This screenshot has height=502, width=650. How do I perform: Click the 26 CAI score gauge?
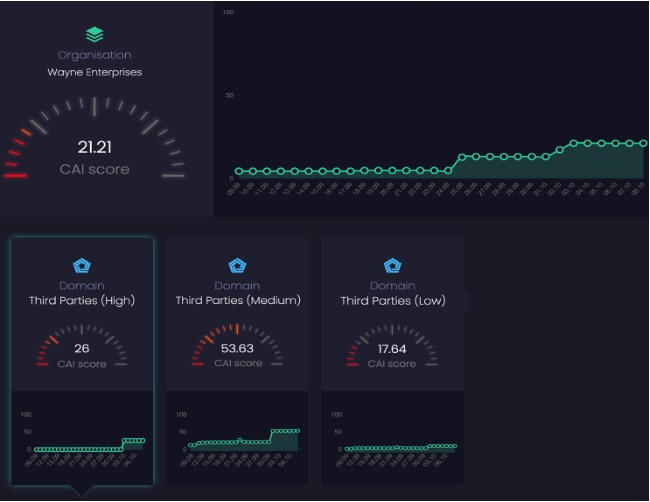[x=82, y=345]
